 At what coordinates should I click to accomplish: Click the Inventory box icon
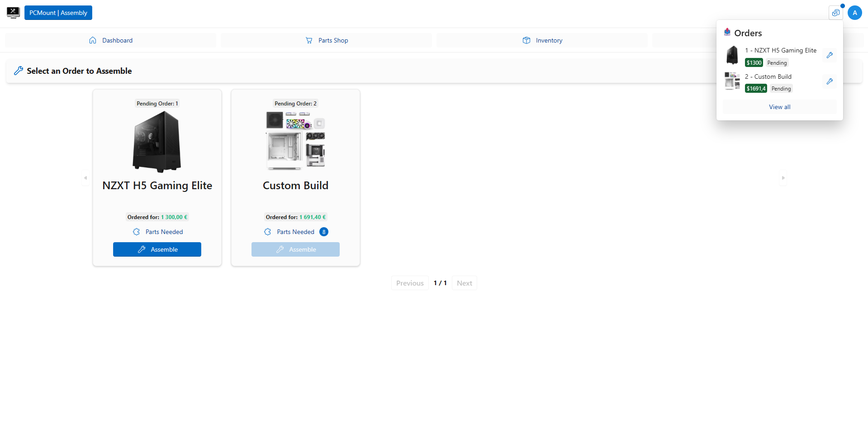click(526, 40)
